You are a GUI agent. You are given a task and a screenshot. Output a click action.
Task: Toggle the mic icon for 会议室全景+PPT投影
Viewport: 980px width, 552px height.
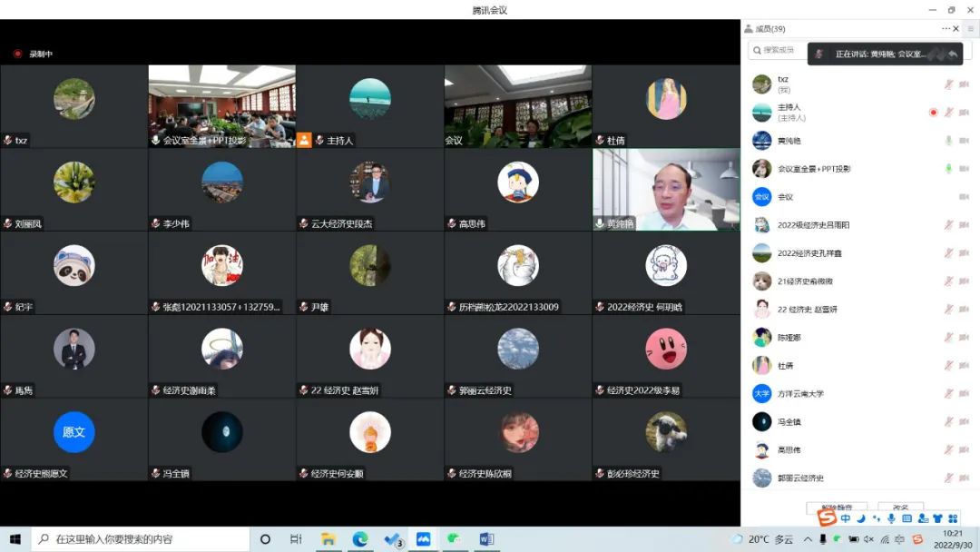[x=948, y=169]
